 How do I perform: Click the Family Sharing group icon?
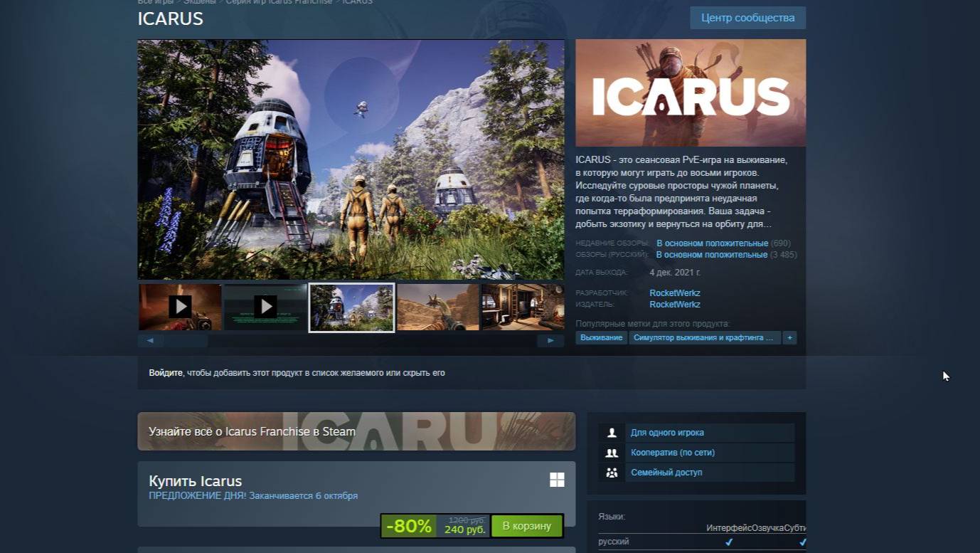pyautogui.click(x=612, y=473)
